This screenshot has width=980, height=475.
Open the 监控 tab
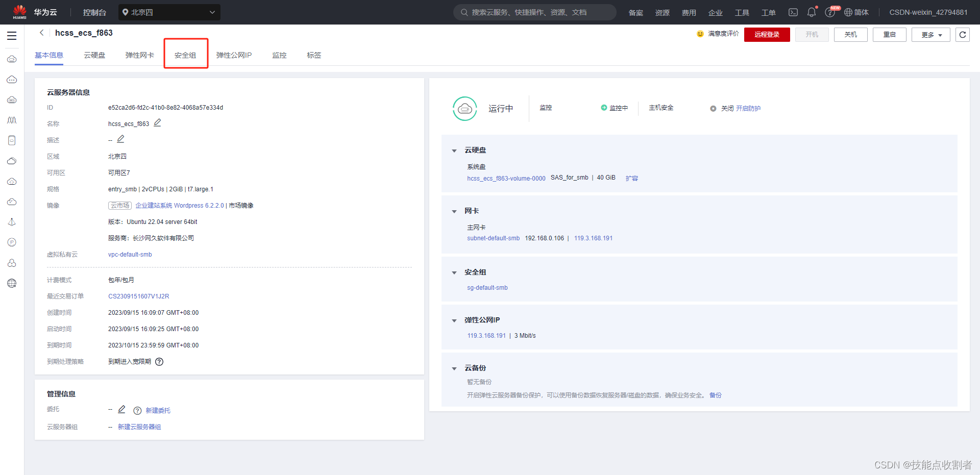[x=279, y=55]
